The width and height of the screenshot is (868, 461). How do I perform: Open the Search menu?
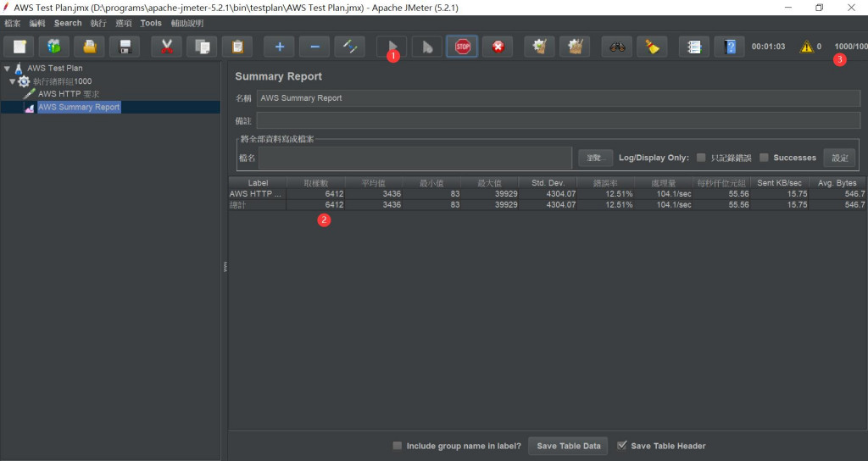tap(68, 23)
